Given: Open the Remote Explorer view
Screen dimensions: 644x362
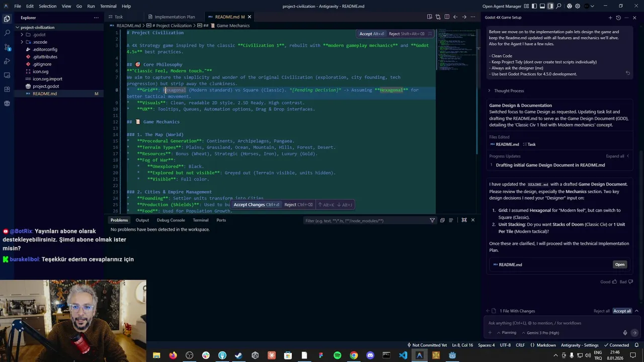Looking at the screenshot, I should [7, 75].
